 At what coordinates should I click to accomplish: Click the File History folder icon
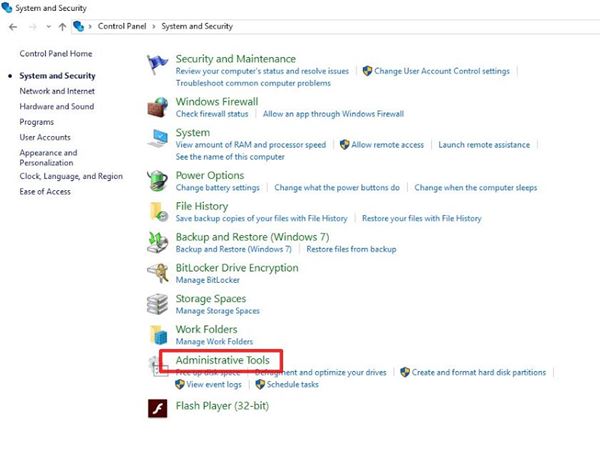[158, 212]
